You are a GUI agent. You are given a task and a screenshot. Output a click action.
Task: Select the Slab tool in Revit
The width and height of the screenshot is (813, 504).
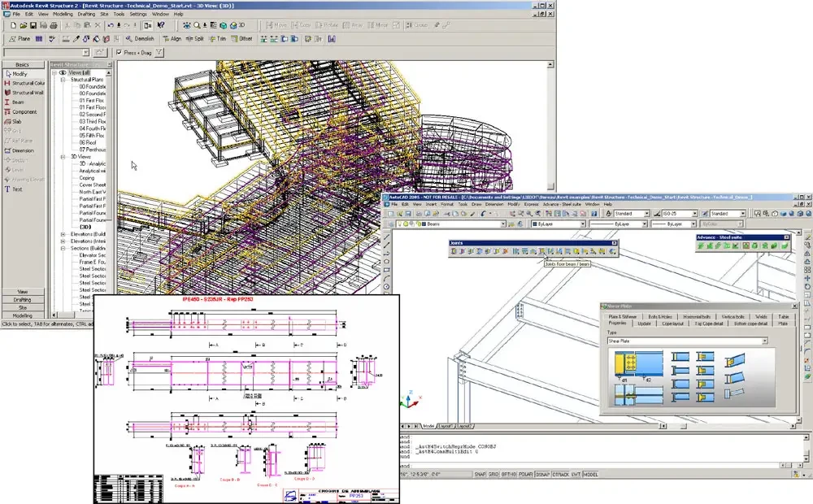click(14, 121)
